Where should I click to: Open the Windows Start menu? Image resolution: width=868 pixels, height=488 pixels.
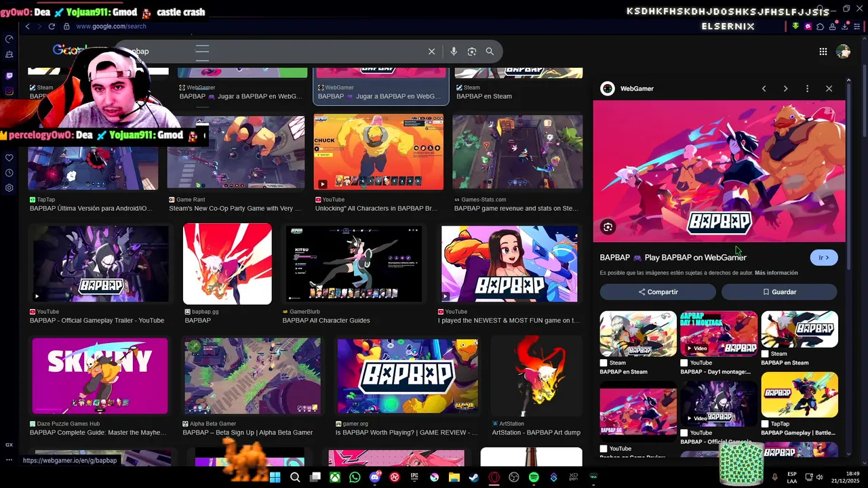(x=275, y=477)
